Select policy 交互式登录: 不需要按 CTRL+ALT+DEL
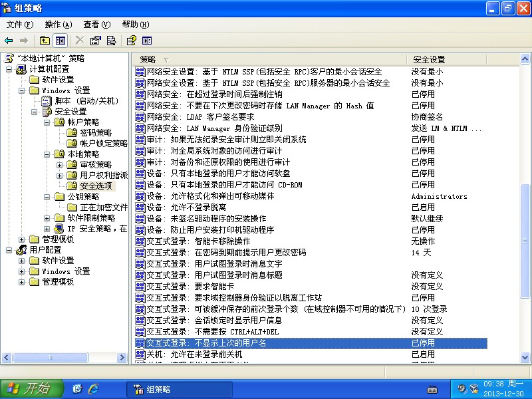The height and width of the screenshot is (399, 532). point(211,331)
